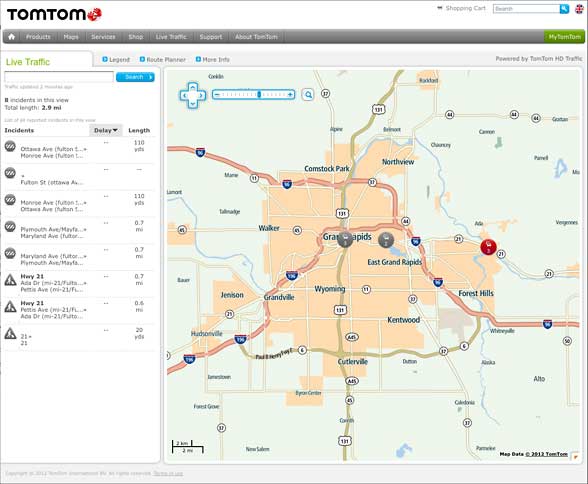Open the Services menu
Image resolution: width=588 pixels, height=484 pixels.
coord(103,37)
